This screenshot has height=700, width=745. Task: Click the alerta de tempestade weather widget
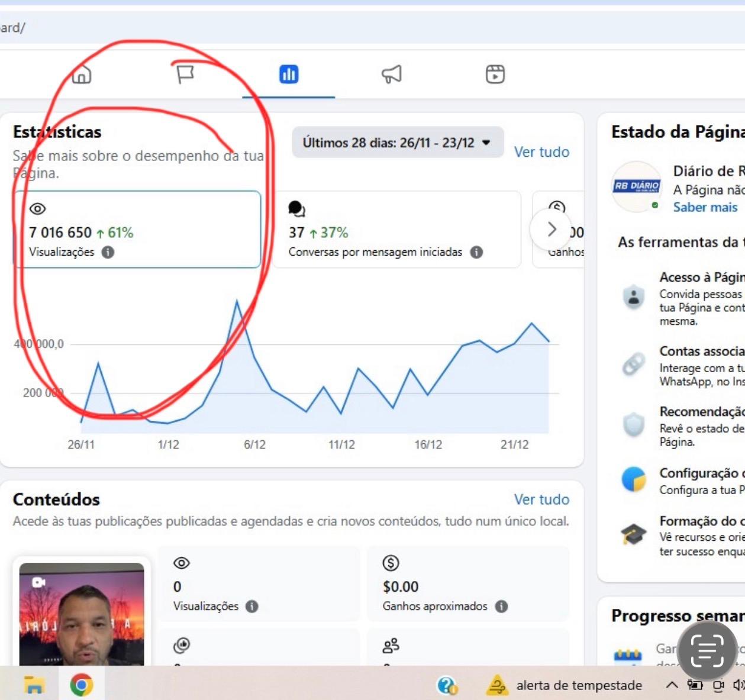coord(564,685)
